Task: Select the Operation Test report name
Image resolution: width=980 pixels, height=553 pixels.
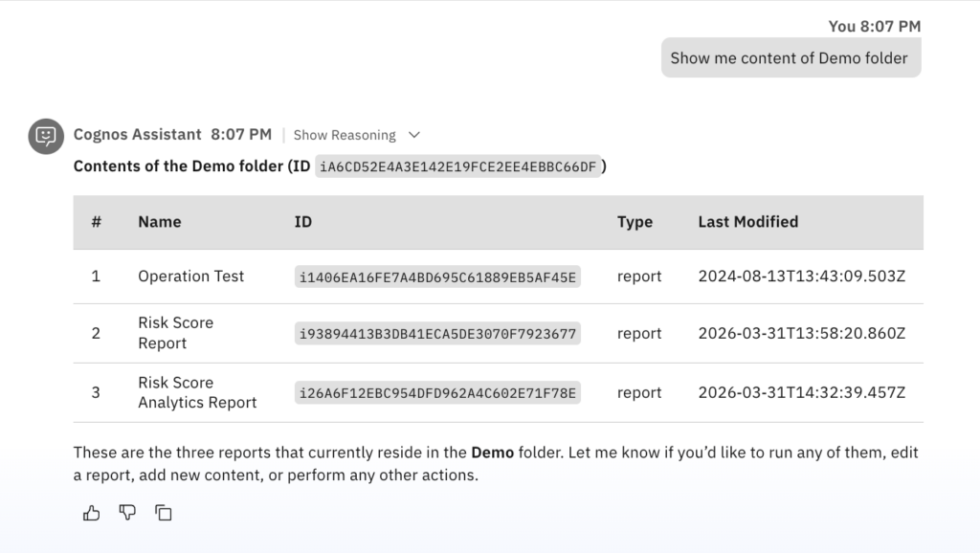Action: pyautogui.click(x=190, y=276)
